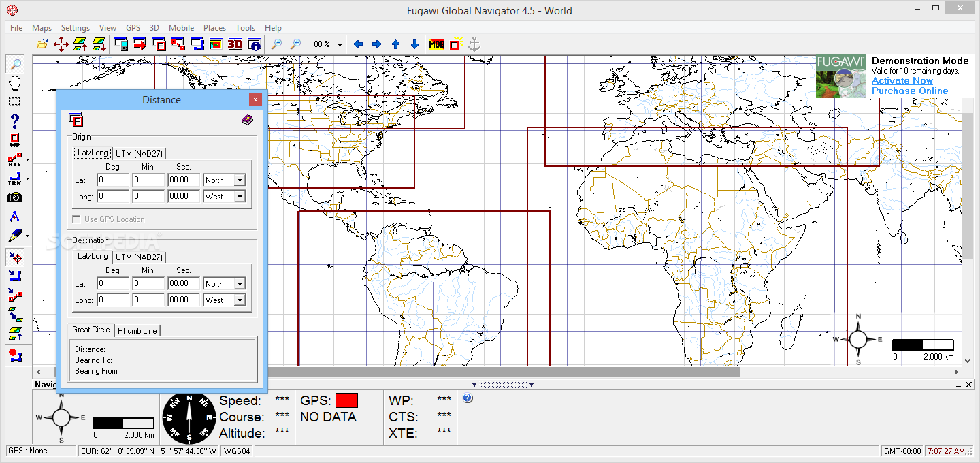Click the WGS84 datum in status bar

237,451
